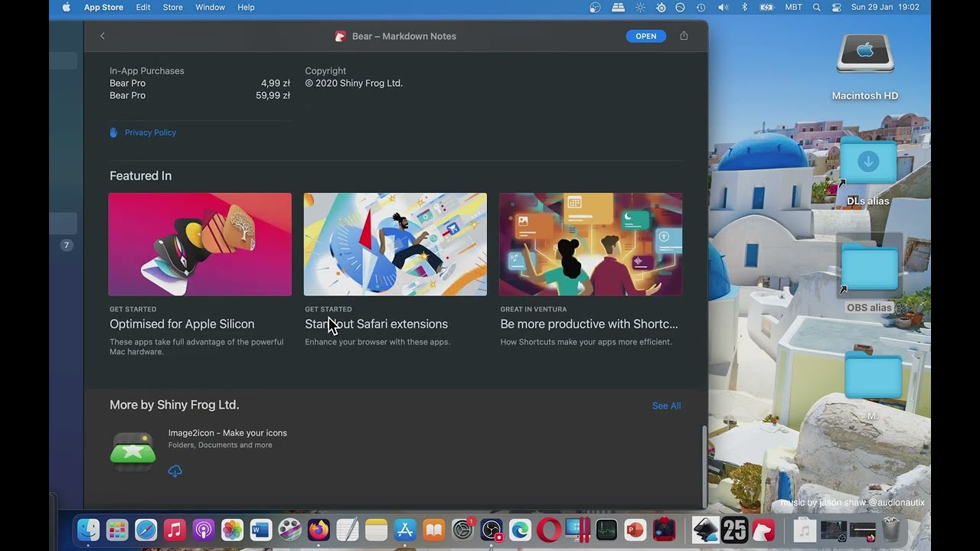Click the volume icon in menu bar

pyautogui.click(x=723, y=7)
